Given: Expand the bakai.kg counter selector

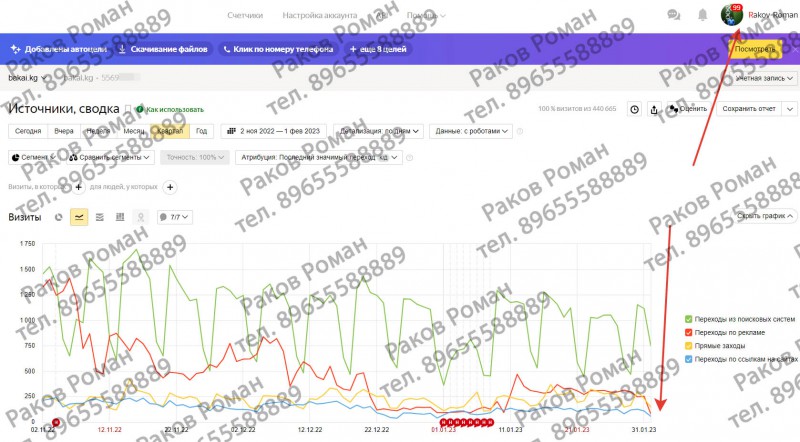Looking at the screenshot, I should (27, 78).
